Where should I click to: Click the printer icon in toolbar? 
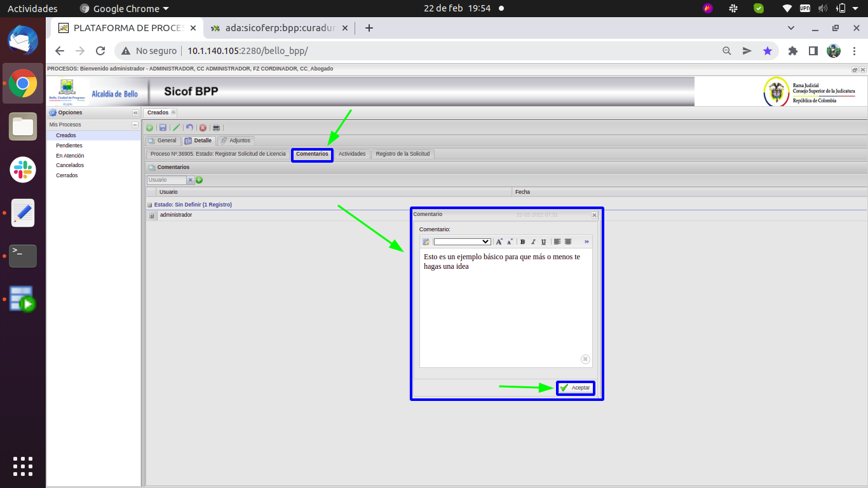216,128
